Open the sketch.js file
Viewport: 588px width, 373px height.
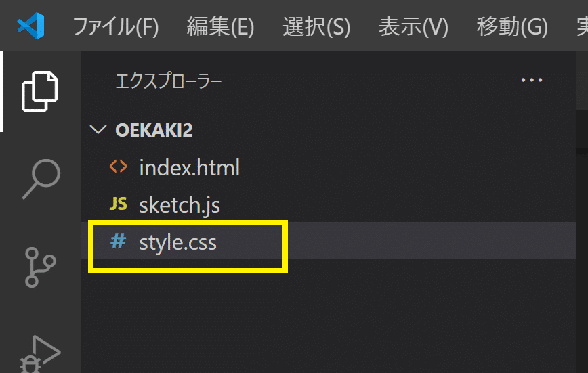click(179, 204)
